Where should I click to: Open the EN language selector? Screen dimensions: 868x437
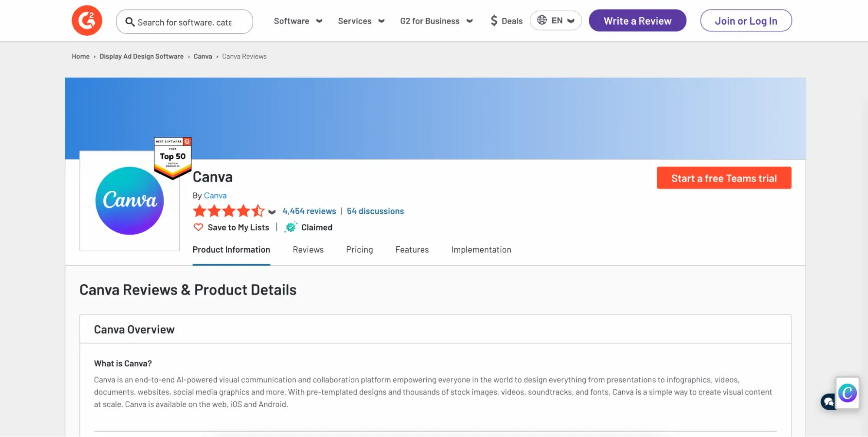click(x=555, y=20)
